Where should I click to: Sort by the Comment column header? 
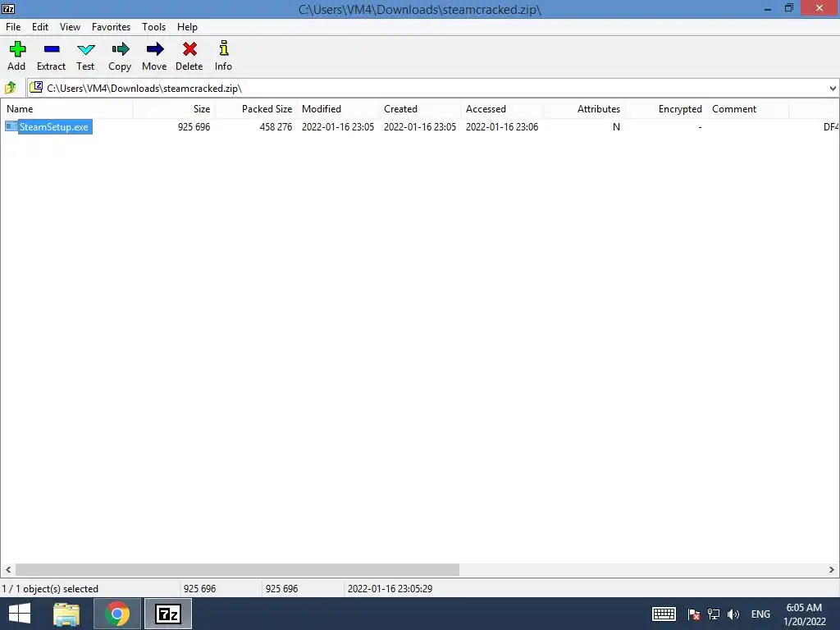(747, 109)
